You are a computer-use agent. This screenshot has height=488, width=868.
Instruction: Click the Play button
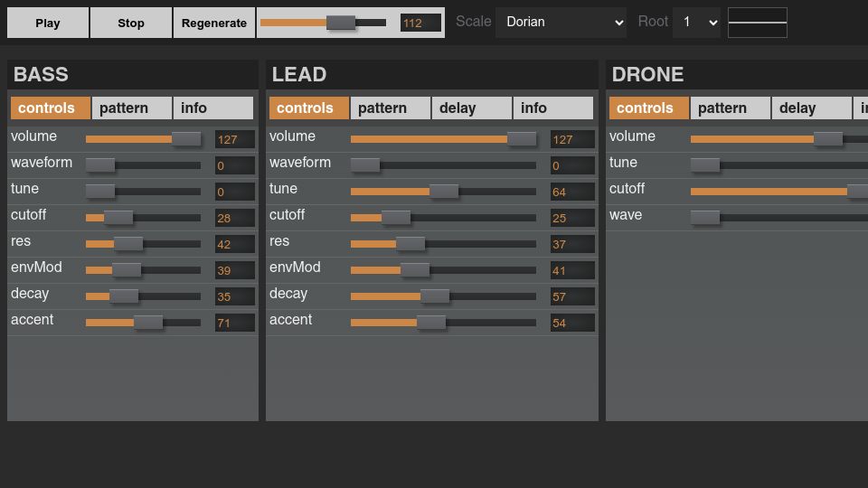coord(48,23)
